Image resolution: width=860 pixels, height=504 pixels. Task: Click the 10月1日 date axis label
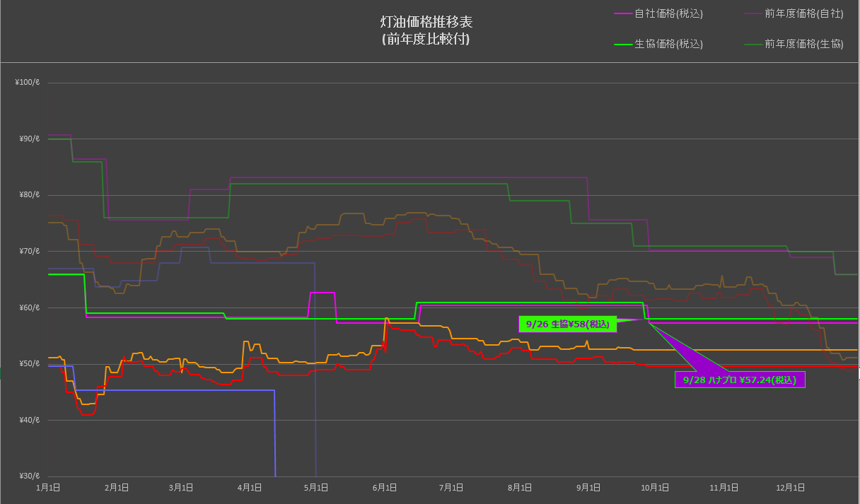click(655, 488)
